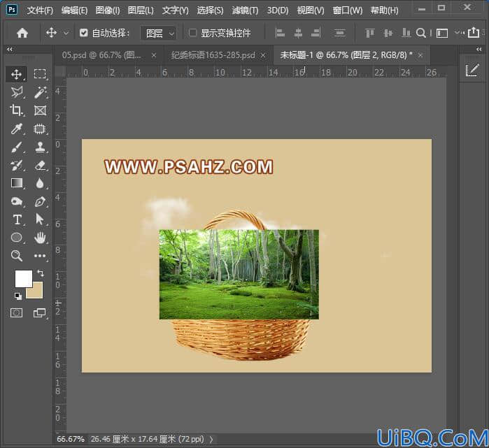Viewport: 489px width, 448px height.
Task: Change the screen mode
Action: coord(40,312)
